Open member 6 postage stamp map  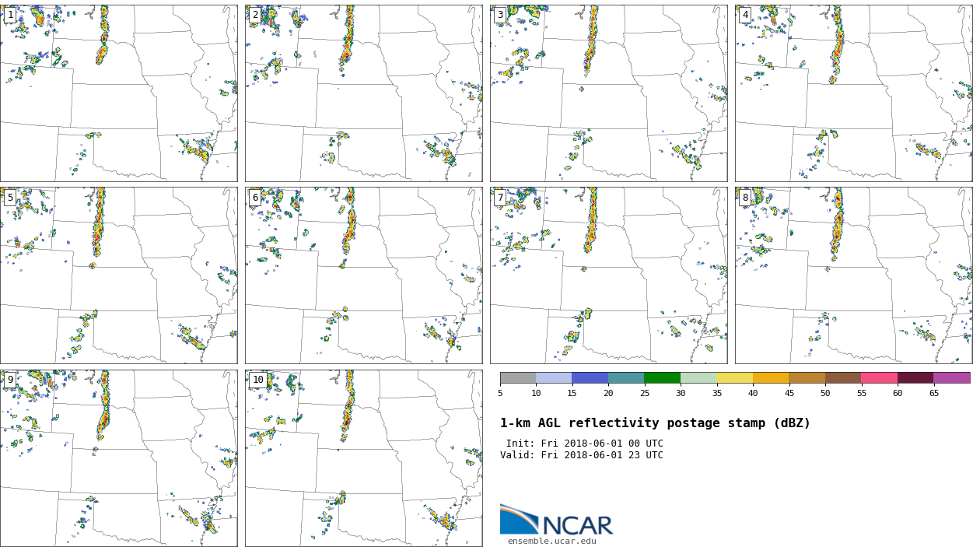[363, 275]
